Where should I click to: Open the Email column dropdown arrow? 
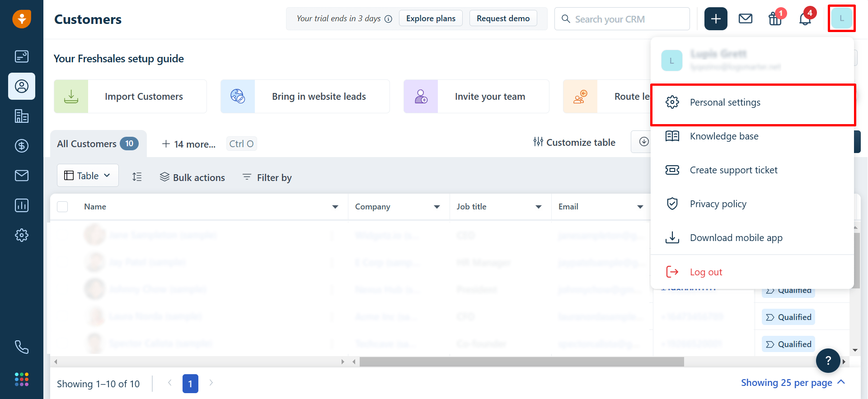[x=640, y=207]
